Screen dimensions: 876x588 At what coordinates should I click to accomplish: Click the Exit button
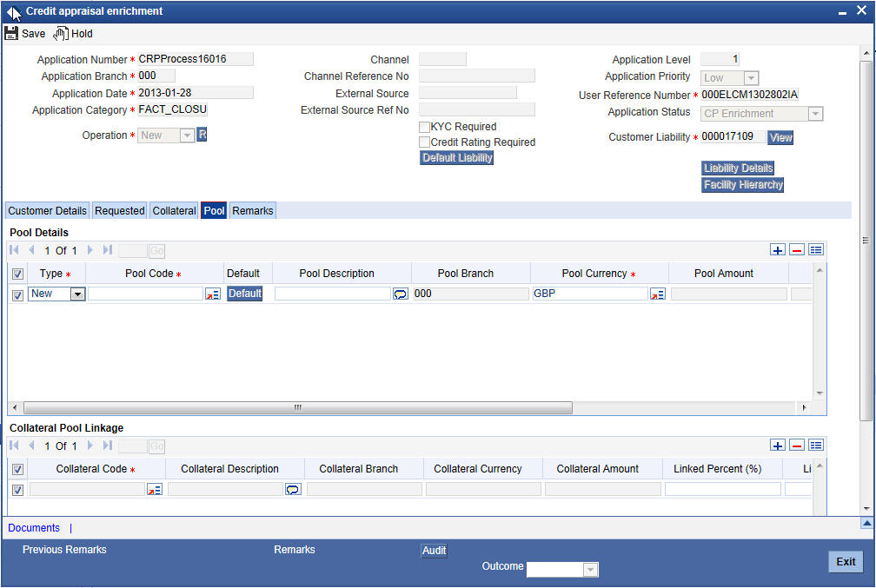click(846, 562)
